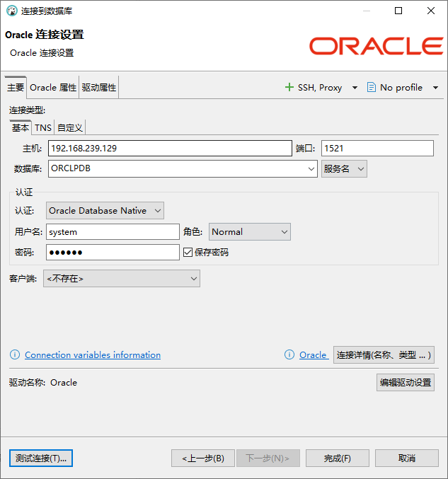Switch to the 驱动属性 tab
The height and width of the screenshot is (479, 448).
99,88
